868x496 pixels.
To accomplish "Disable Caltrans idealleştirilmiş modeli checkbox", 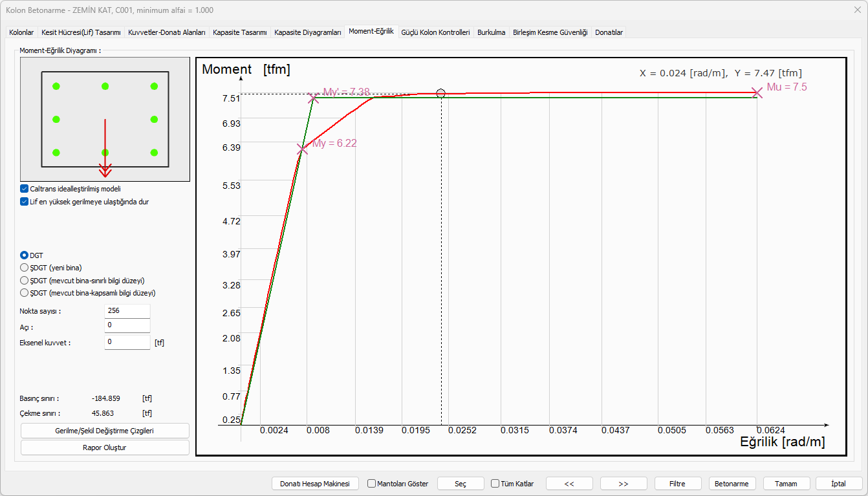I will pos(25,189).
